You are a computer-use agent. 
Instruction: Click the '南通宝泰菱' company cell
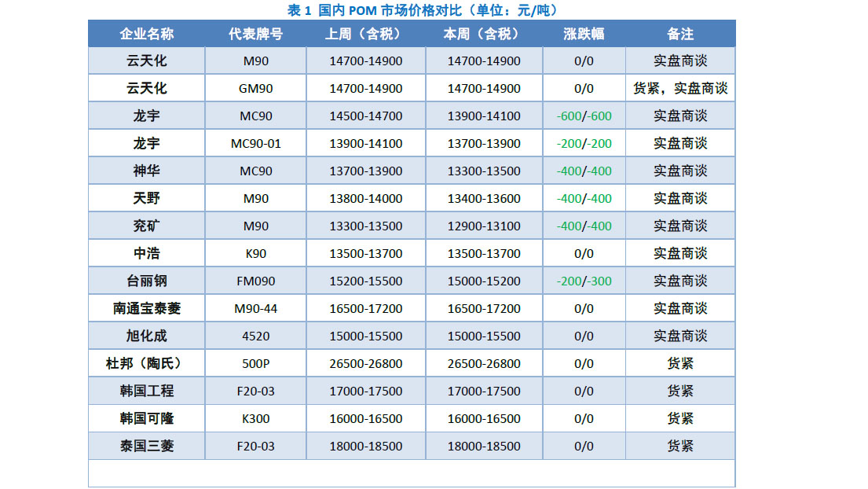pyautogui.click(x=147, y=308)
